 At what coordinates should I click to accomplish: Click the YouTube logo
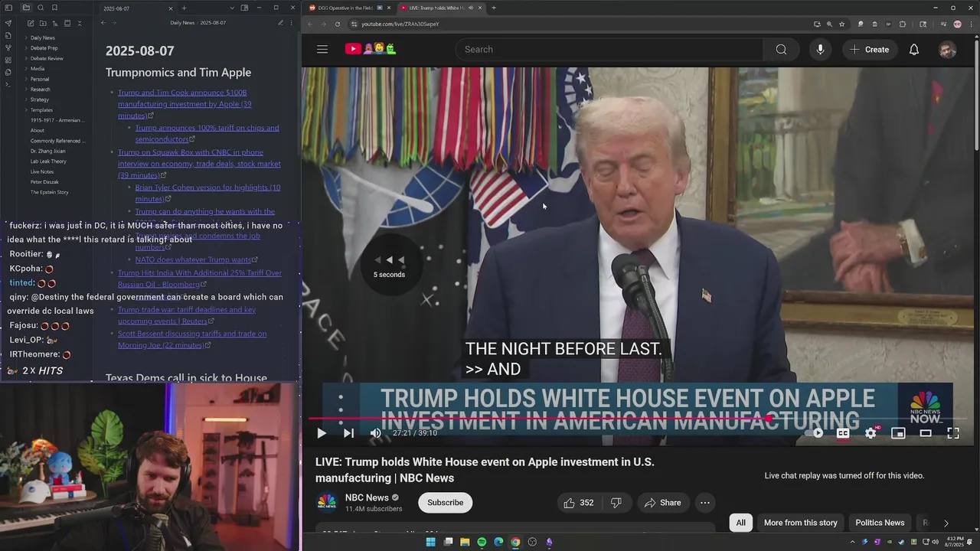pyautogui.click(x=370, y=49)
